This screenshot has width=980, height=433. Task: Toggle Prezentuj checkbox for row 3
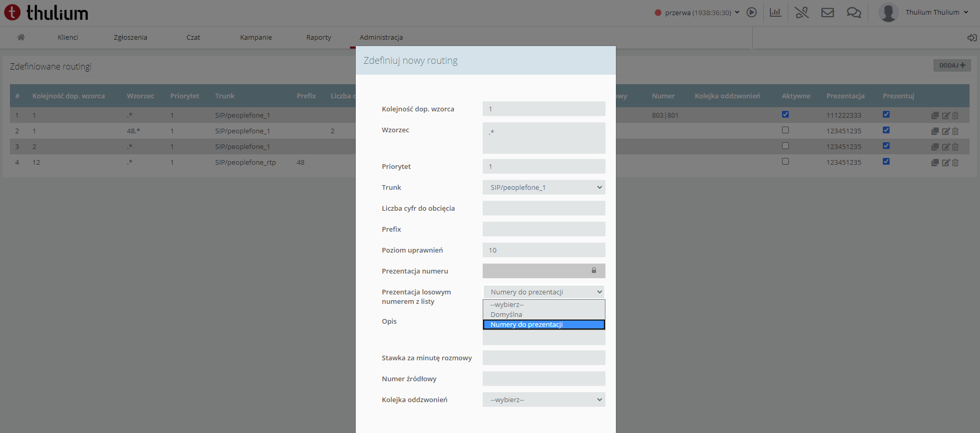pos(886,145)
